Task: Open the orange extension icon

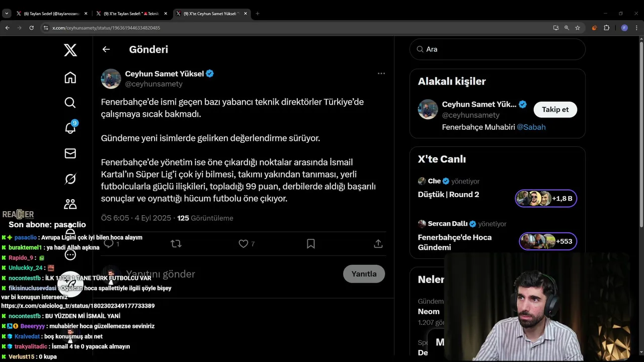Action: tap(594, 28)
